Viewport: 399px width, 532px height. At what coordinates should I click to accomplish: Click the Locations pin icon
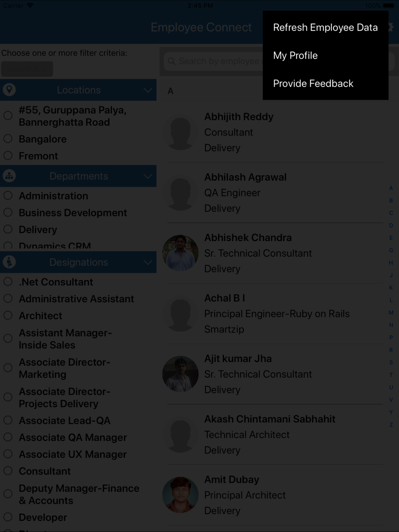coord(9,90)
